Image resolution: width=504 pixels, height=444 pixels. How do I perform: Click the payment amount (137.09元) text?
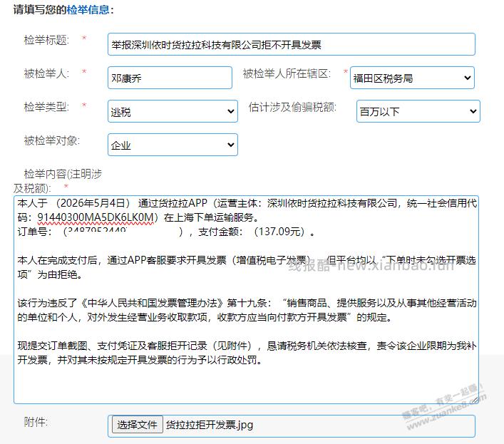tap(279, 232)
